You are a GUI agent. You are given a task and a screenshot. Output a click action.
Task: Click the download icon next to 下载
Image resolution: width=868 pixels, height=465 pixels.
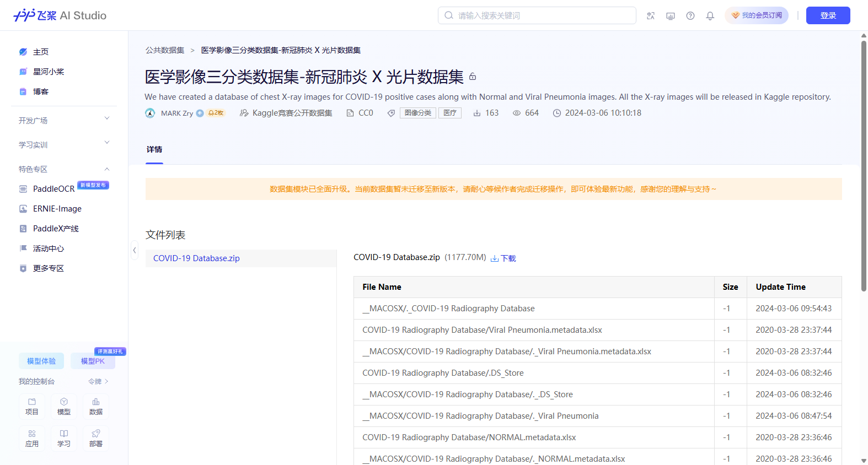[495, 258]
